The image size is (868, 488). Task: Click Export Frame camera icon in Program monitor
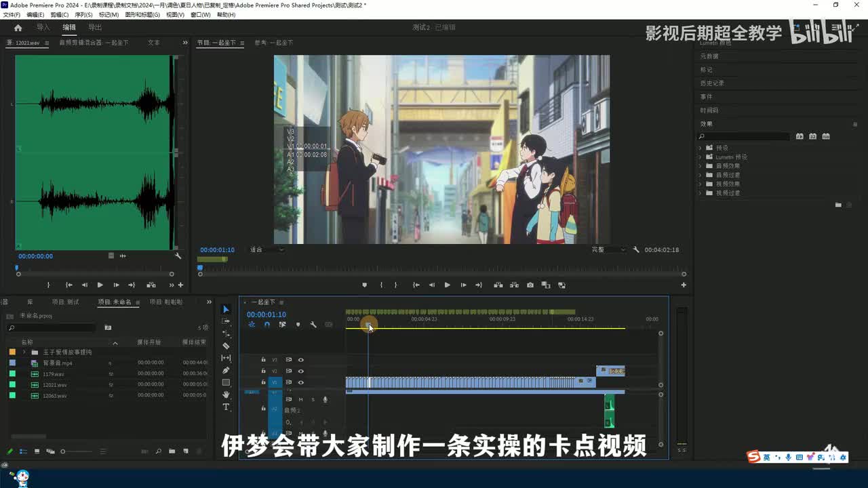[530, 285]
